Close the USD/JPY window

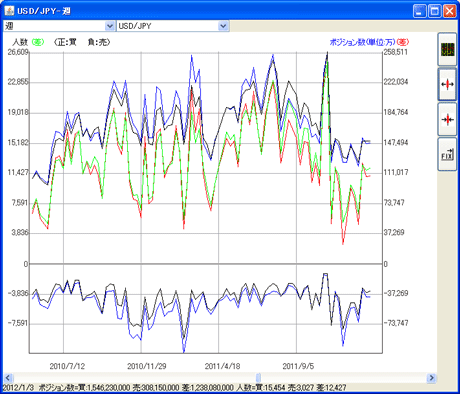coord(450,11)
